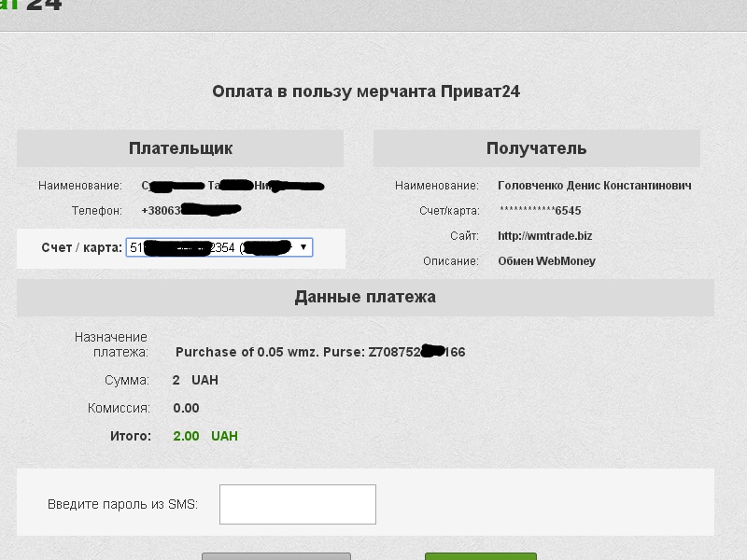747x560 pixels.
Task: Click recipient name Головченко Денис Константинович
Action: click(594, 186)
